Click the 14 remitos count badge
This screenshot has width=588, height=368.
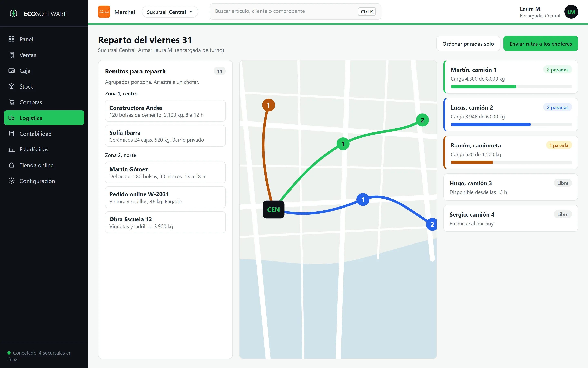[x=220, y=71]
